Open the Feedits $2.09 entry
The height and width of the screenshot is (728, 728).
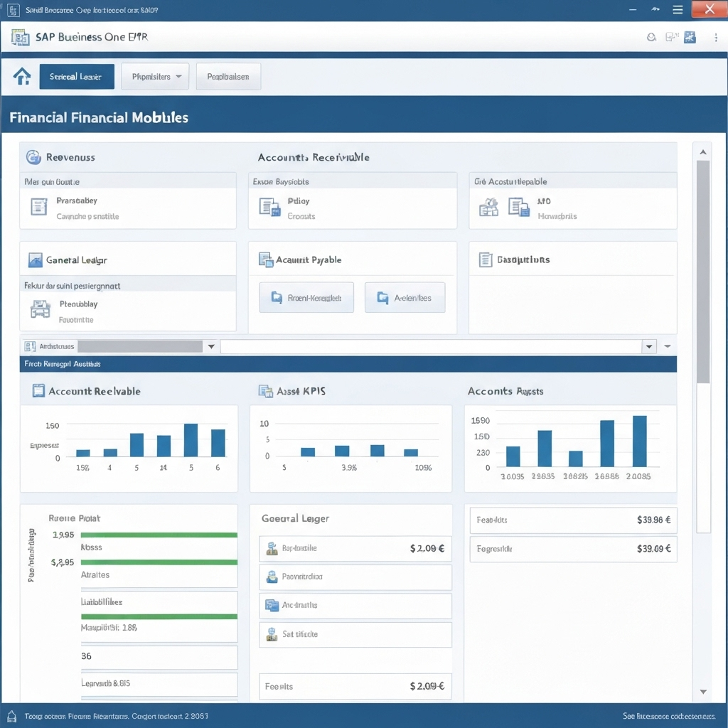[x=354, y=687]
